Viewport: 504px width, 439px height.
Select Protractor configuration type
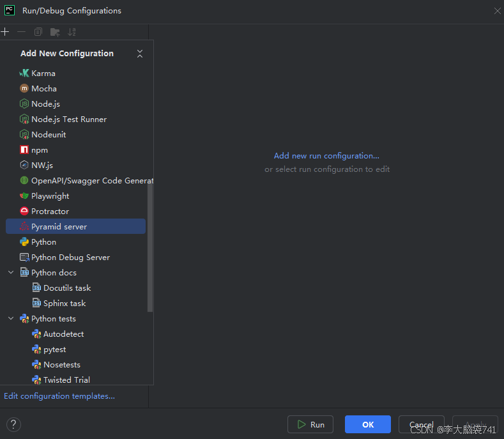point(75,212)
